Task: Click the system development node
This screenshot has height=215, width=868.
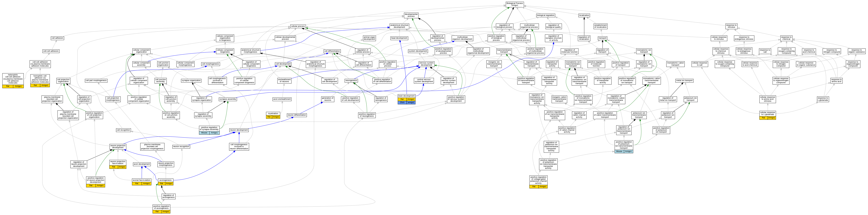Action: tap(418, 51)
